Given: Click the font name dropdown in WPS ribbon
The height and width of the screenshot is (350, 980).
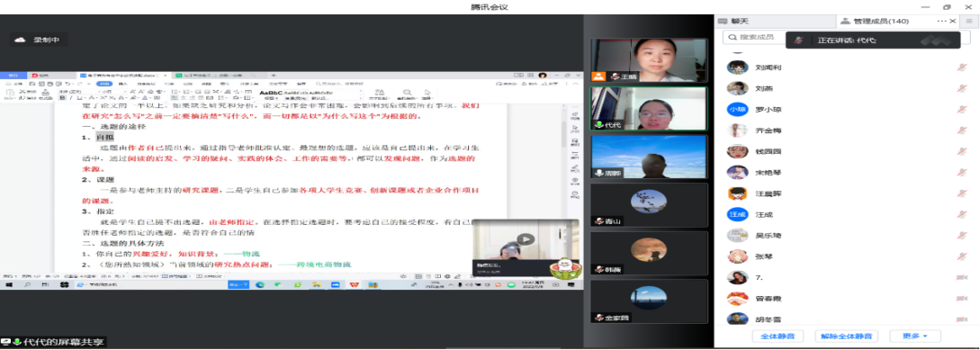Looking at the screenshot, I should (79, 91).
